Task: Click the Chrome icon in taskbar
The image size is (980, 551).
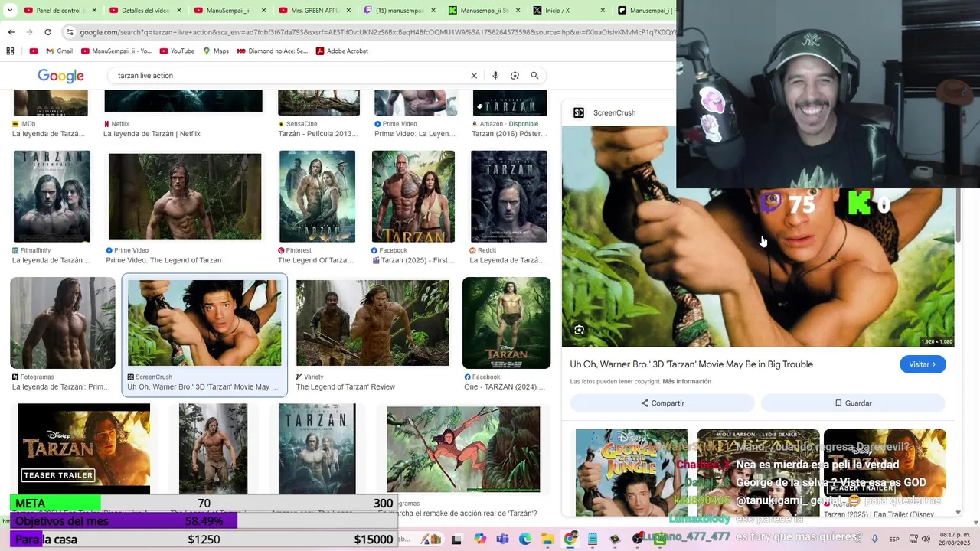Action: click(x=570, y=539)
